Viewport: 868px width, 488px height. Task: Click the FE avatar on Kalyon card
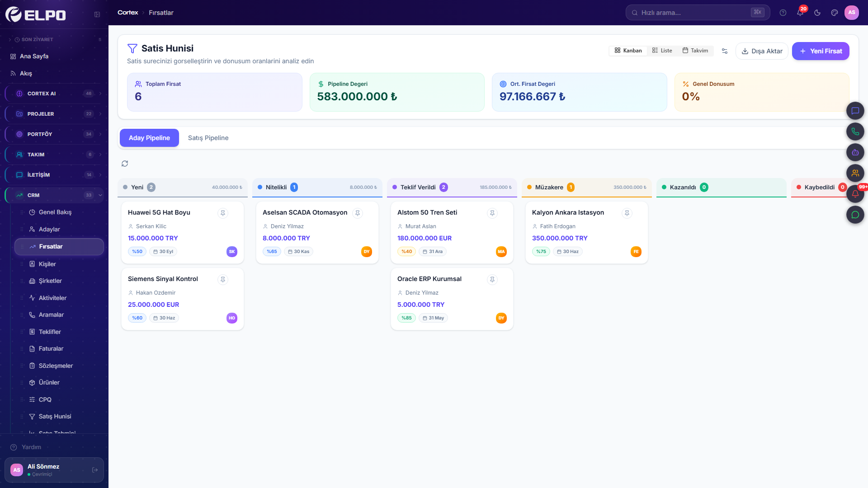point(636,252)
